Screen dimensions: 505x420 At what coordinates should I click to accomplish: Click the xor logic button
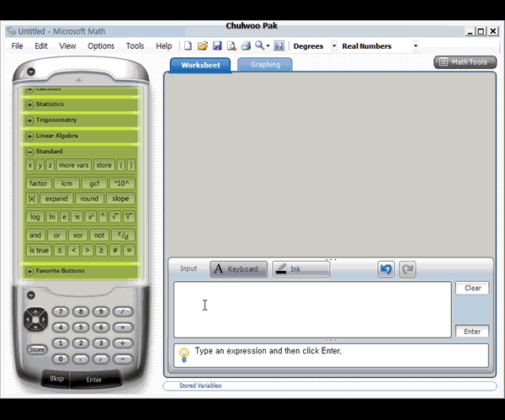click(77, 235)
